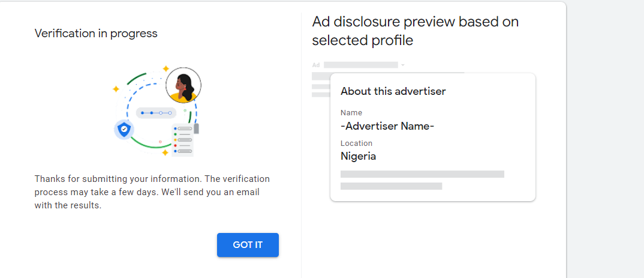
Task: Click the 'Name' field label
Action: (x=351, y=113)
